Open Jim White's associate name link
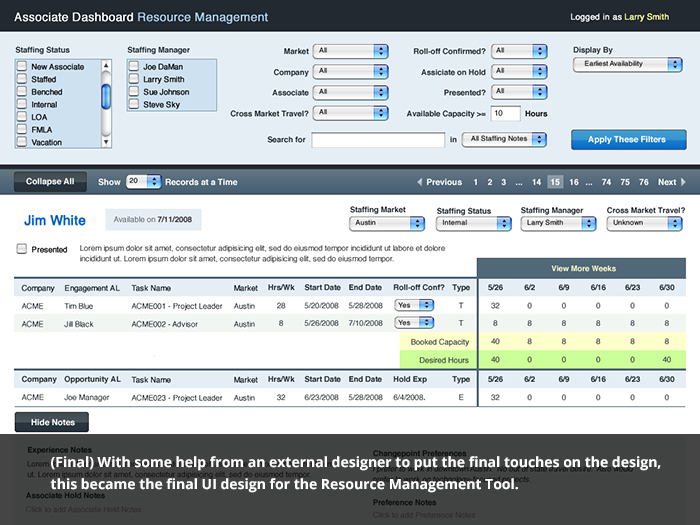Image resolution: width=700 pixels, height=525 pixels. click(54, 221)
